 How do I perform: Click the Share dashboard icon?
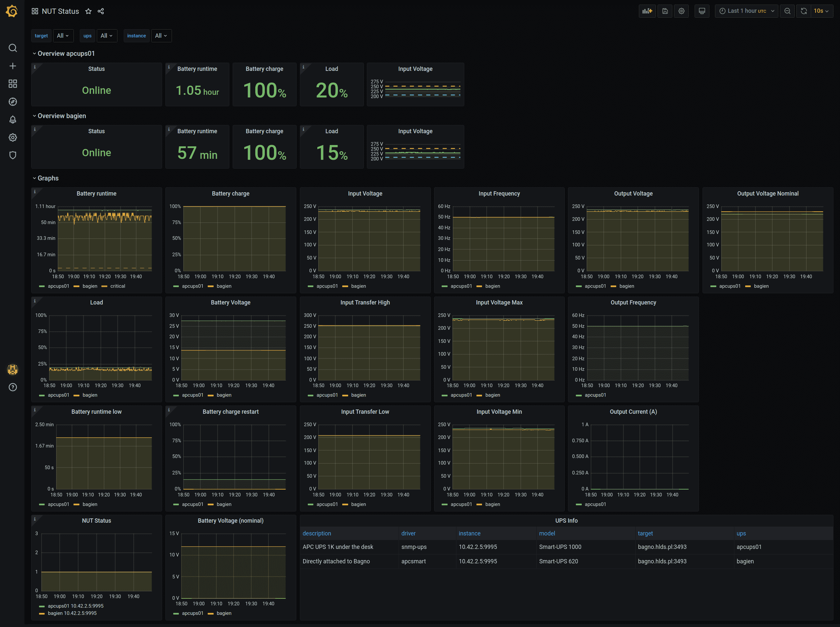(101, 11)
